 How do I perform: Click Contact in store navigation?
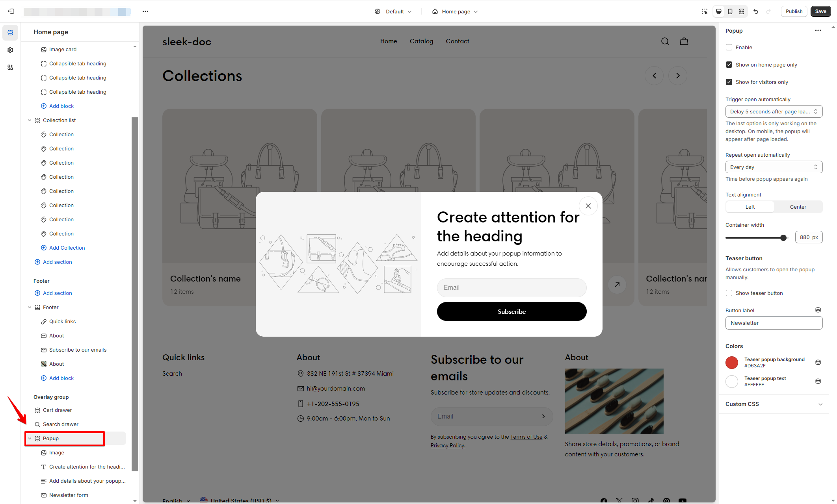[458, 41]
